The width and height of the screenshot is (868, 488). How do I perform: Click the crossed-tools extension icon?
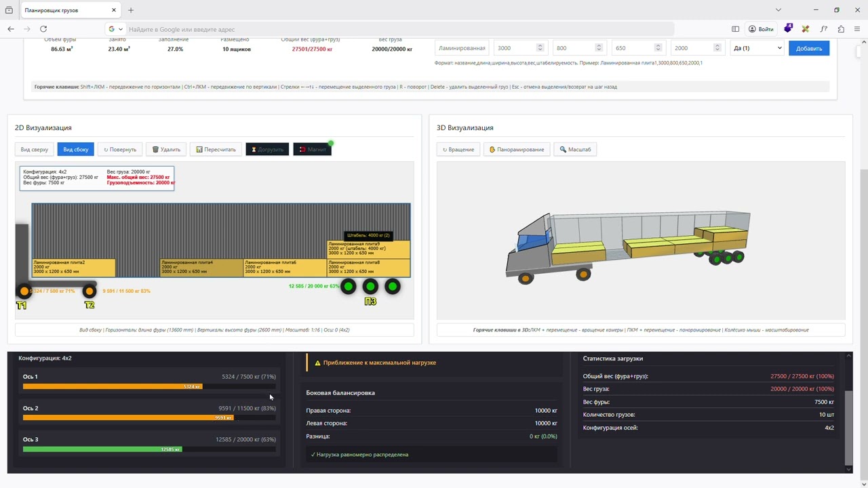point(806,29)
